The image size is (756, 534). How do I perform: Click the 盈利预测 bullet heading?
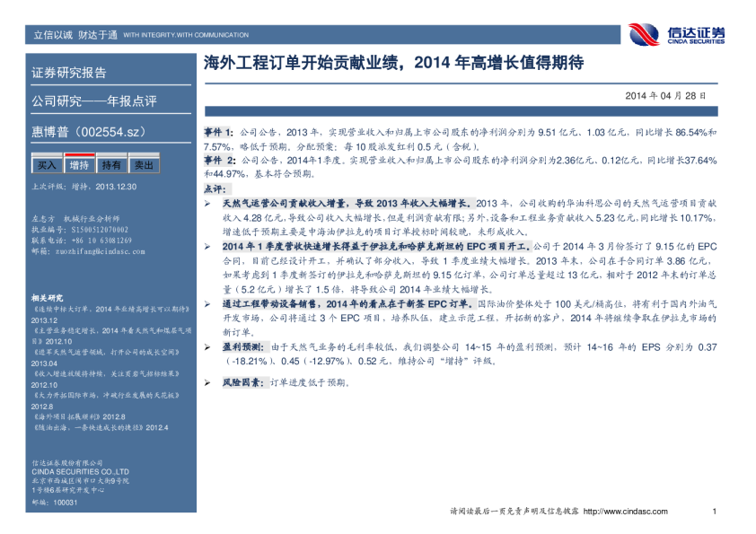pyautogui.click(x=243, y=346)
